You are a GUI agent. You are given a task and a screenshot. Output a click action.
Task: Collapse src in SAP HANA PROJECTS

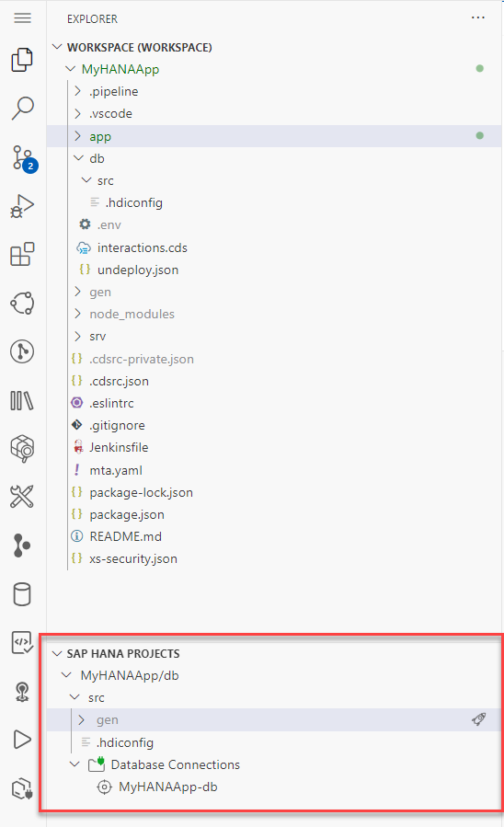(x=74, y=697)
